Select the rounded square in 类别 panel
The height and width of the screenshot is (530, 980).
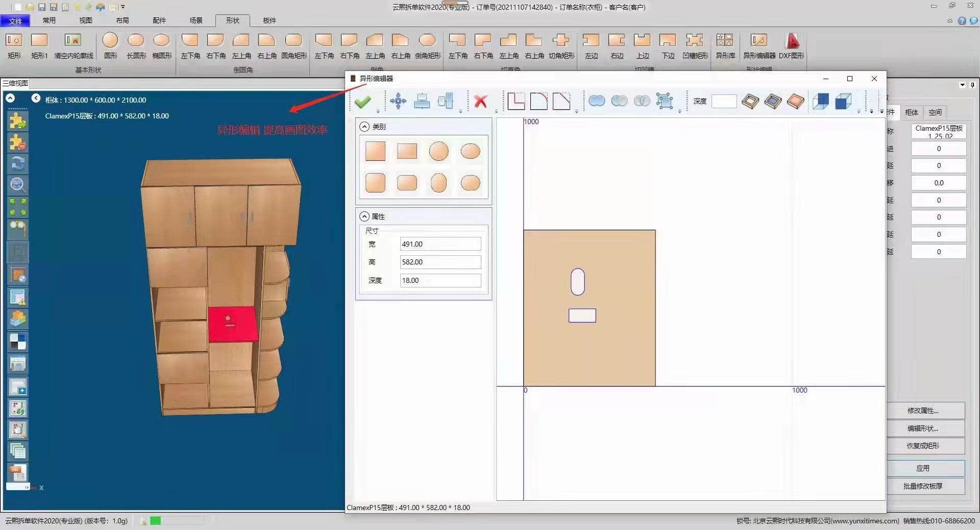click(x=375, y=183)
